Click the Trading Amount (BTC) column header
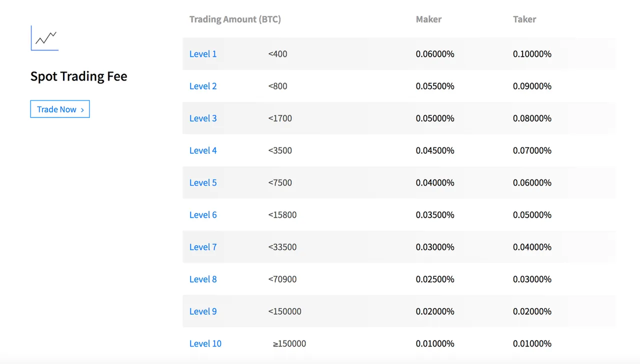 (235, 19)
